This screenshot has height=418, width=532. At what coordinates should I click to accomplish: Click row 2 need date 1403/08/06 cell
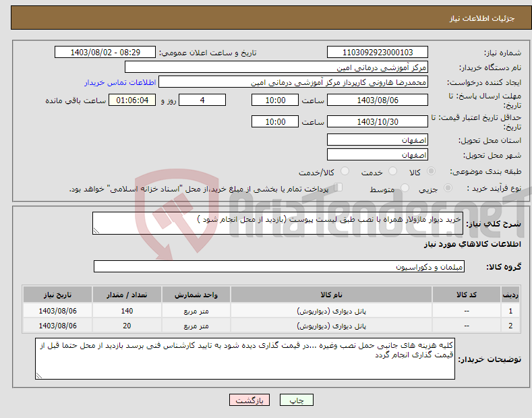coord(58,326)
